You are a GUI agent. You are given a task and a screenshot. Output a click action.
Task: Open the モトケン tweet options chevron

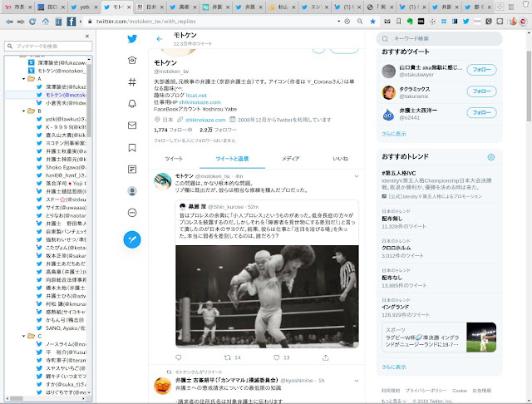tap(357, 176)
